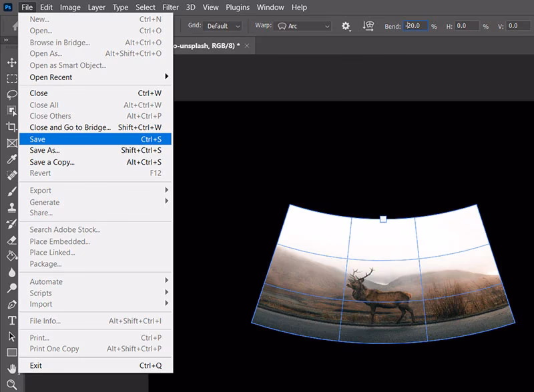This screenshot has width=534, height=392.
Task: Open the Grid dropdown set to Default
Action: (223, 25)
